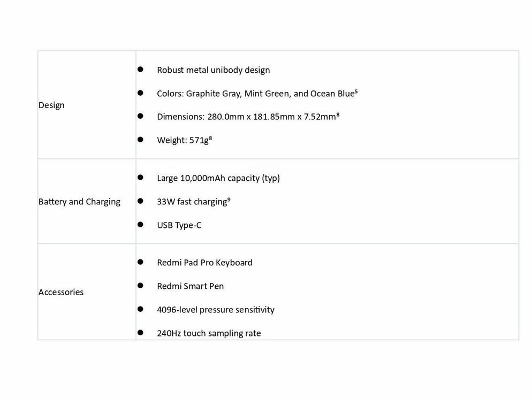The image size is (532, 399).
Task: Click footnote 5 after Ocean Blue
Action: pyautogui.click(x=356, y=91)
